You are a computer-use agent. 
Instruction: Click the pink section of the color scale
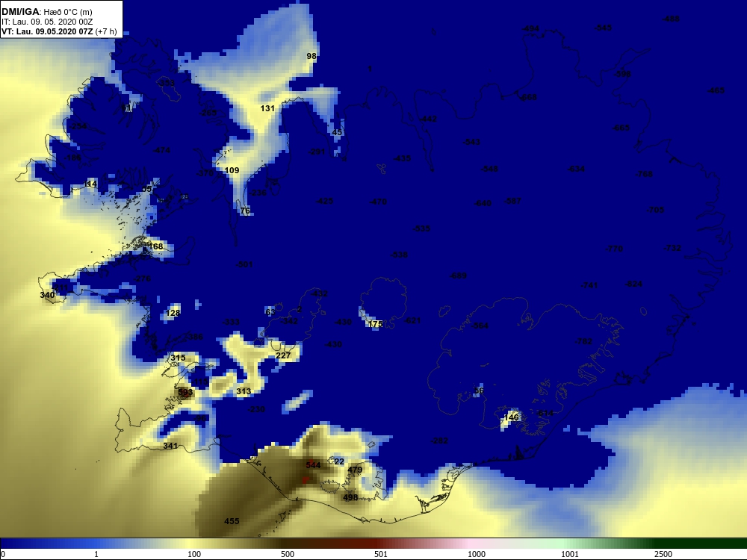click(469, 544)
